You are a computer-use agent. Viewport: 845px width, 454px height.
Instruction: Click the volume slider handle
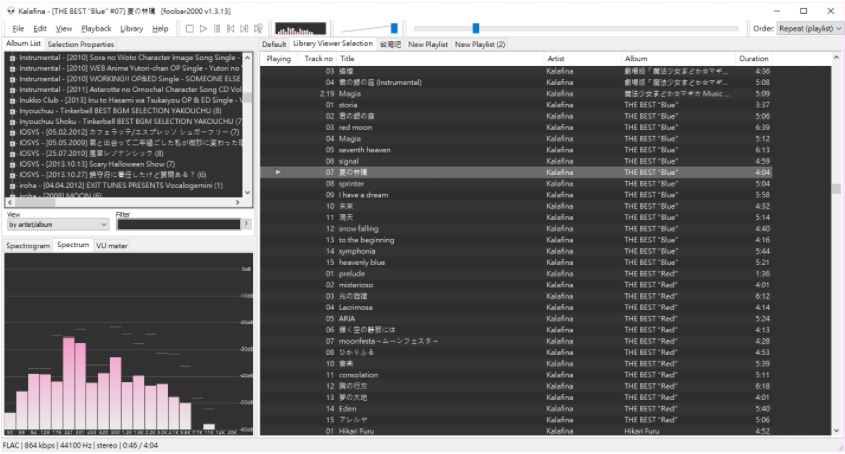point(394,29)
